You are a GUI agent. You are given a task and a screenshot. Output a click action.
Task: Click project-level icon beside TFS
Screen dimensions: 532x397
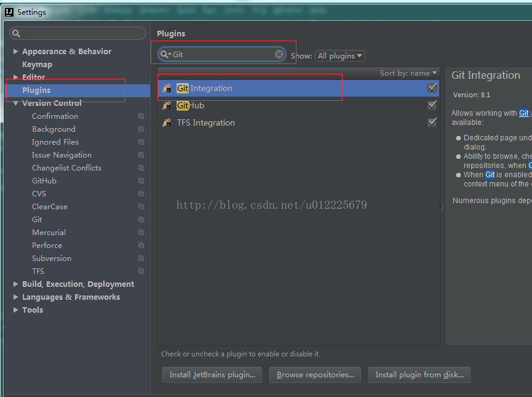pyautogui.click(x=141, y=271)
